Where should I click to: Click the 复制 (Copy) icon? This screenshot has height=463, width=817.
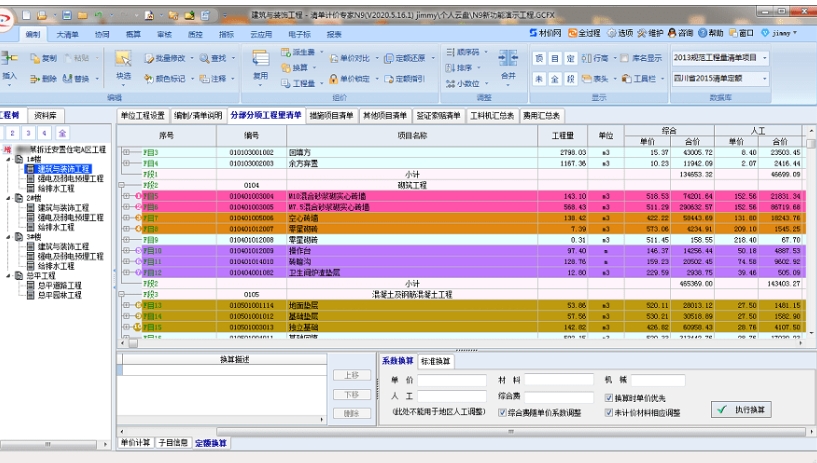click(x=35, y=58)
